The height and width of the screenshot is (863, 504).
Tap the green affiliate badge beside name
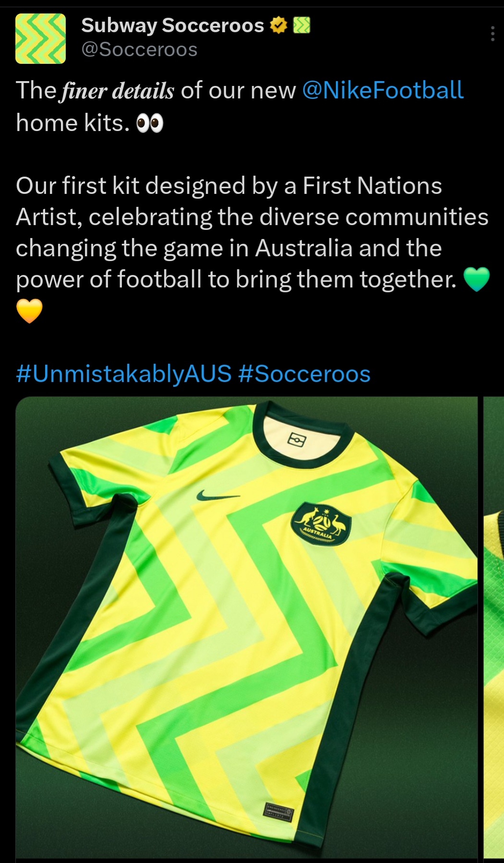301,25
